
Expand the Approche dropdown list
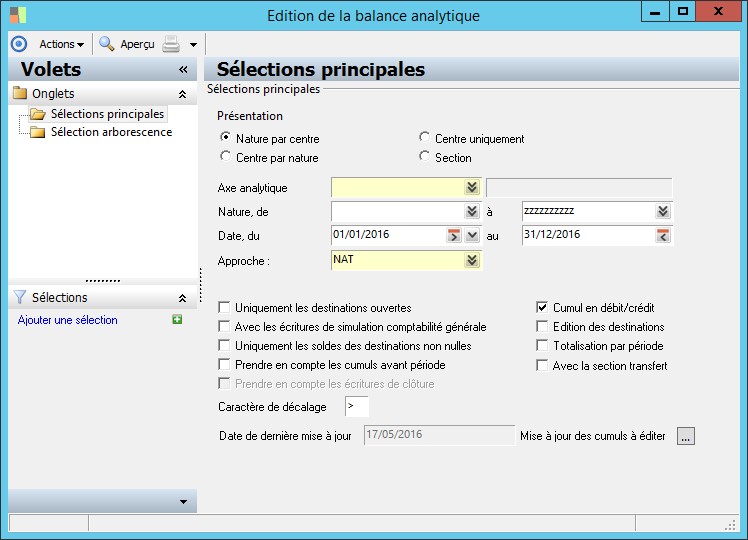(x=471, y=260)
